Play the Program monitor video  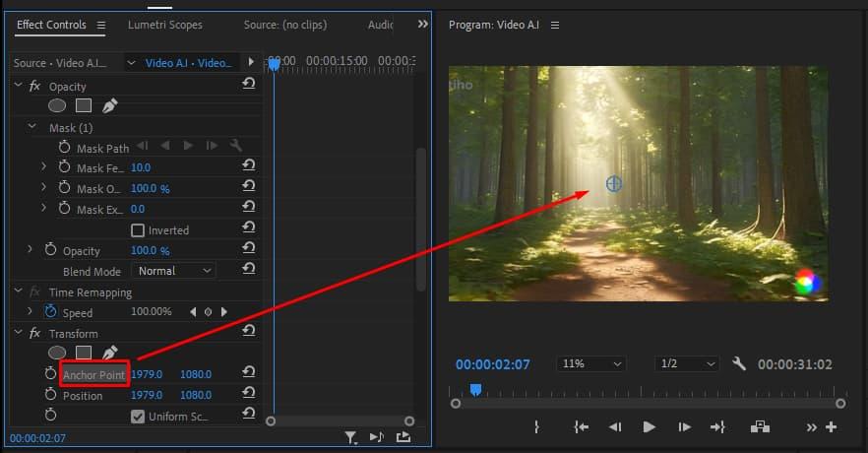pyautogui.click(x=649, y=427)
